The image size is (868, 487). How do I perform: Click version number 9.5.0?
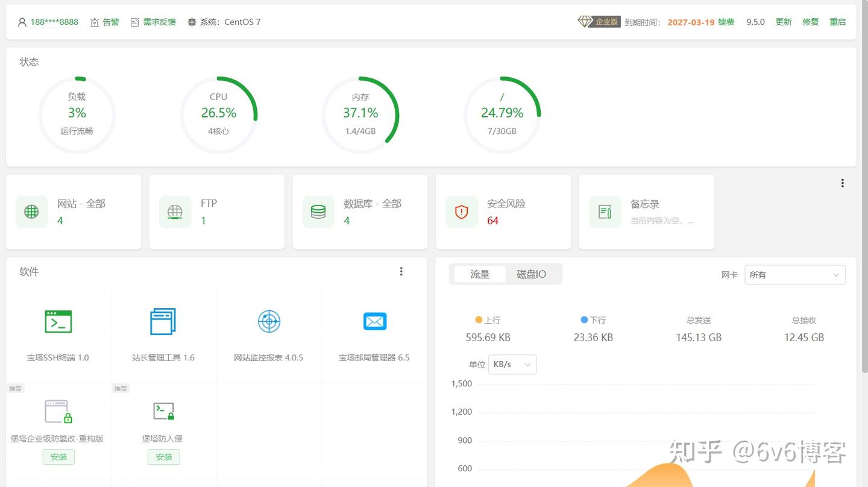(755, 22)
